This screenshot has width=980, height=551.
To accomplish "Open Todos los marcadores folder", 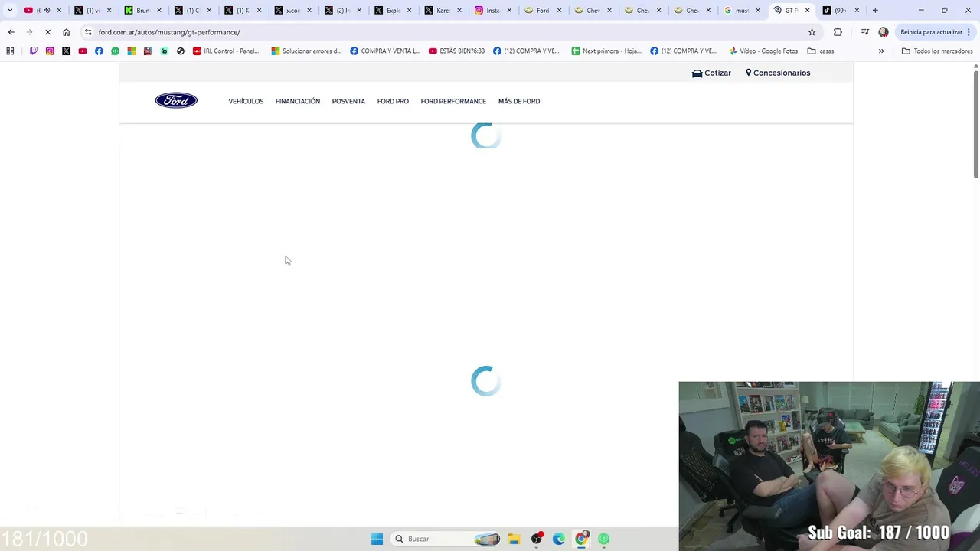I will [937, 51].
